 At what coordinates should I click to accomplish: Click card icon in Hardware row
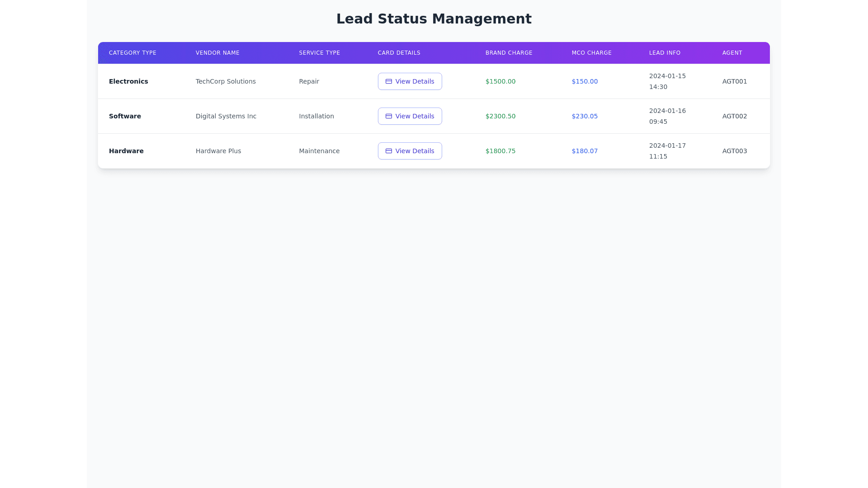(x=388, y=151)
